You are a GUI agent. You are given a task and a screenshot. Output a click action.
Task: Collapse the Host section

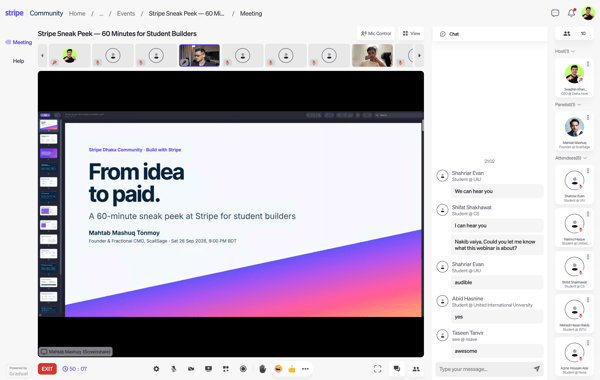point(565,51)
